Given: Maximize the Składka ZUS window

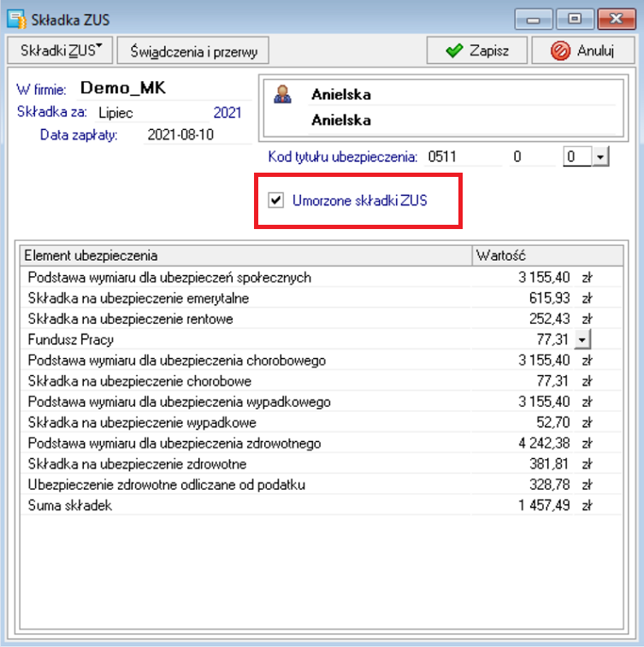Looking at the screenshot, I should coord(575,19).
